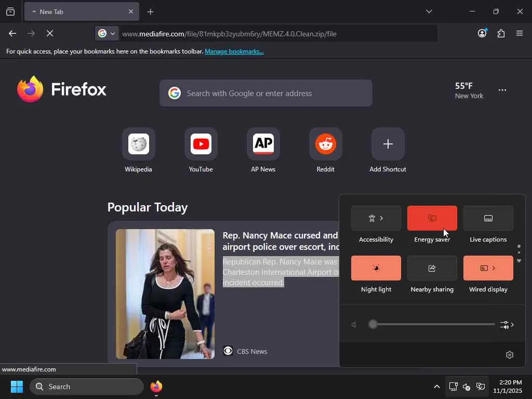Screen dimensions: 532x399
Task: Switch to the New Tab tab
Action: (82, 11)
